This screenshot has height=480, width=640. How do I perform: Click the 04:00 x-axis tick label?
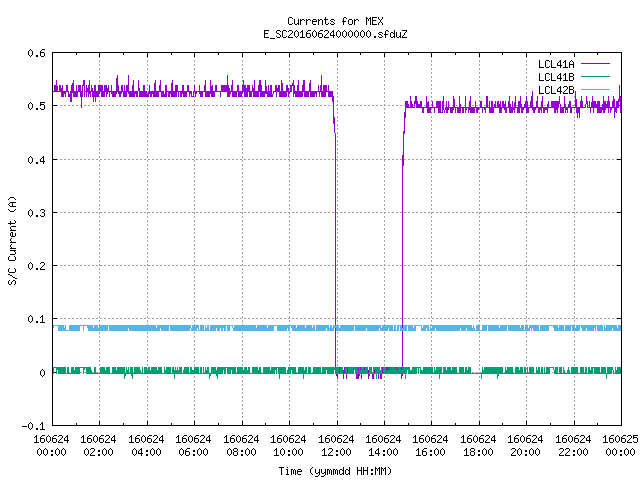146,446
